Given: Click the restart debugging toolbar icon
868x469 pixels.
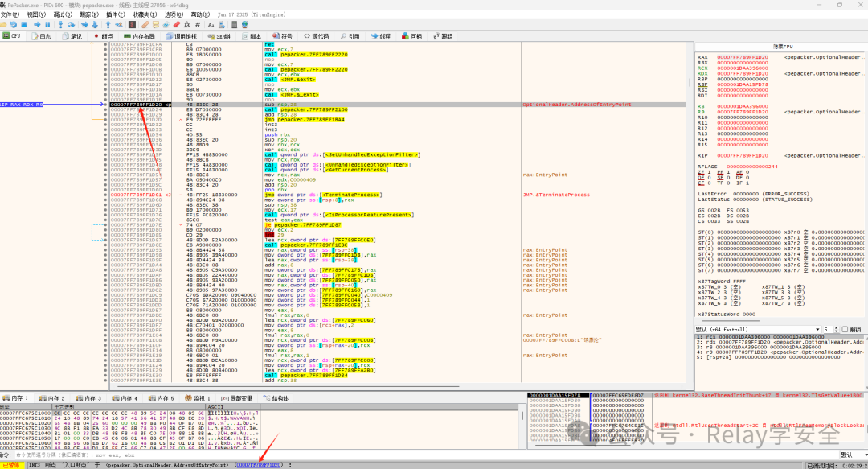Looking at the screenshot, I should pyautogui.click(x=14, y=24).
